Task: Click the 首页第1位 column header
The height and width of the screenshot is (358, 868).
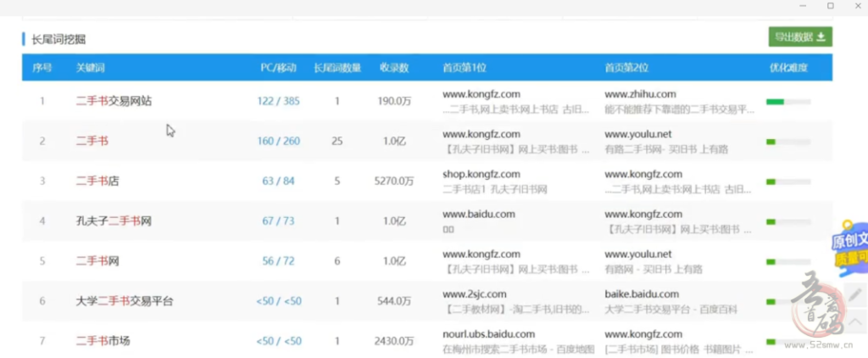Action: [x=464, y=68]
